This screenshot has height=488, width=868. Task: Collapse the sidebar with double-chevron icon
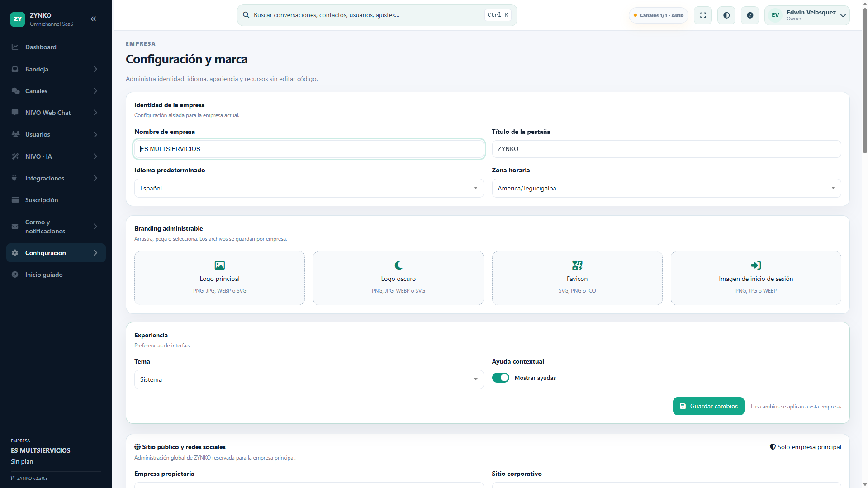click(x=93, y=19)
